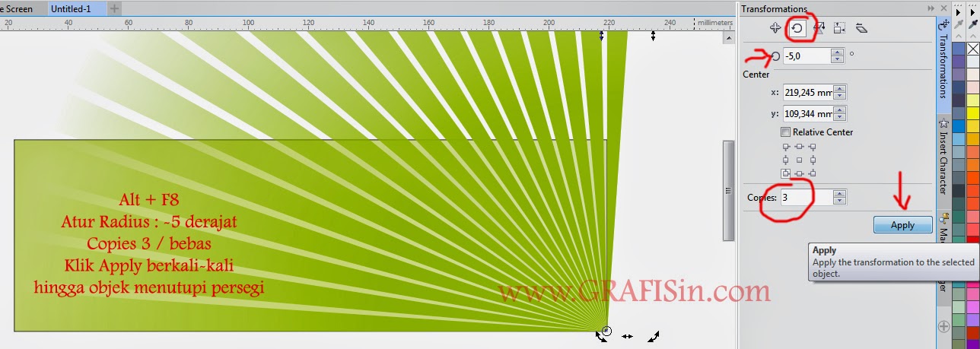
Task: Switch to Scale and Mirror transformation
Action: (819, 28)
